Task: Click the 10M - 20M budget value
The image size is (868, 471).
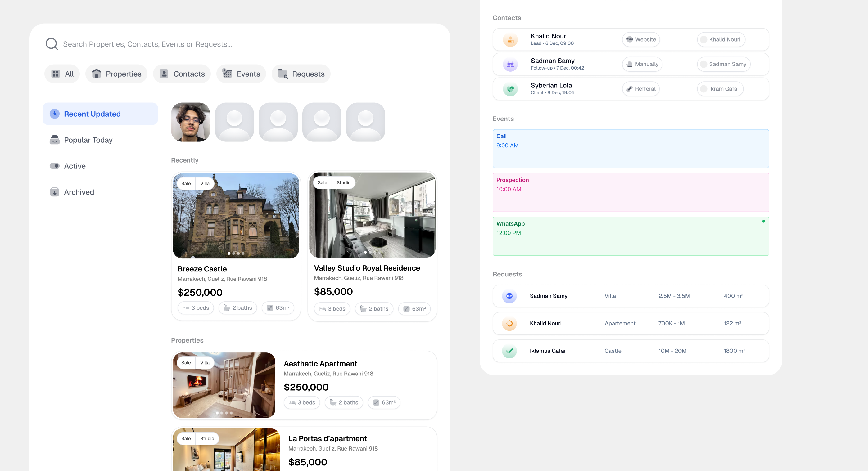Action: (672, 351)
